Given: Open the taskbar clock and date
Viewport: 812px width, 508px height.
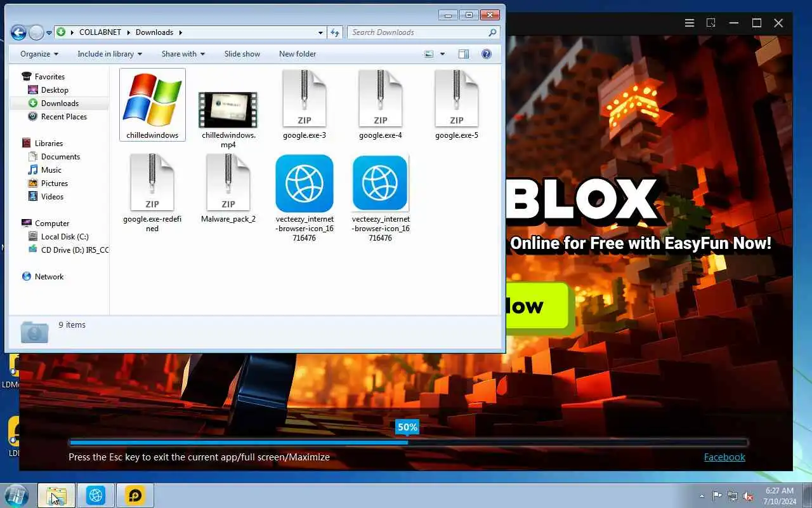Looking at the screenshot, I should click(780, 496).
